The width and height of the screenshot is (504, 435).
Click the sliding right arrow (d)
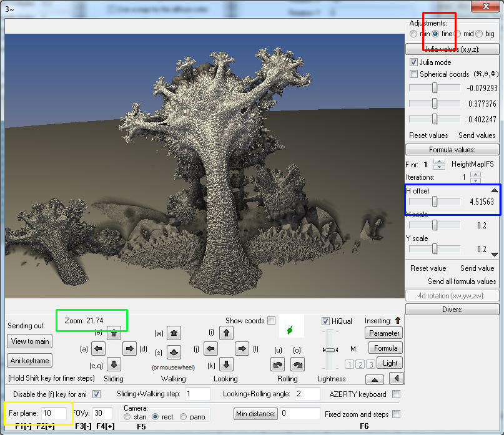click(129, 349)
